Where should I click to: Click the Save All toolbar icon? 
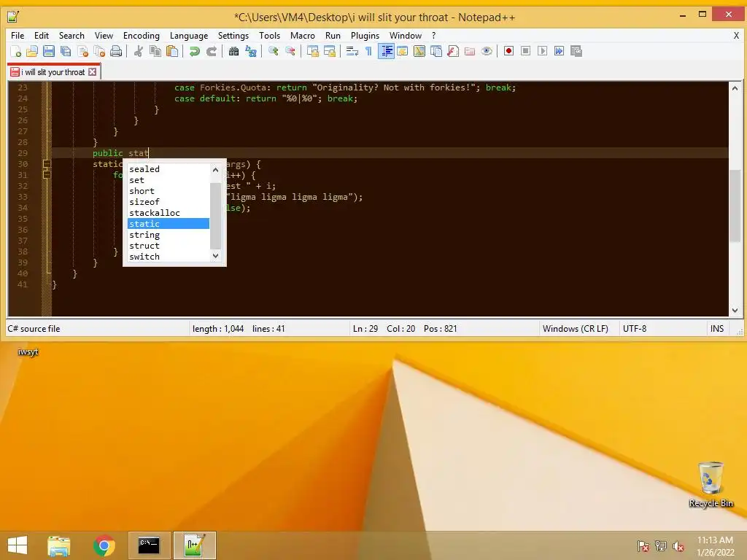click(66, 51)
